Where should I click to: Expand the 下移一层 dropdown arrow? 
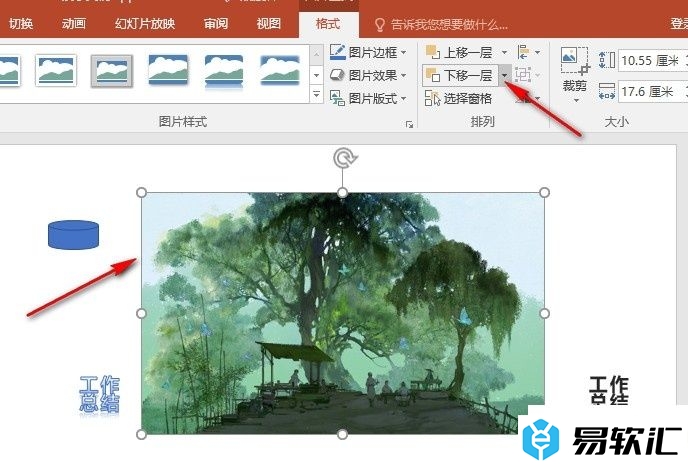[505, 75]
